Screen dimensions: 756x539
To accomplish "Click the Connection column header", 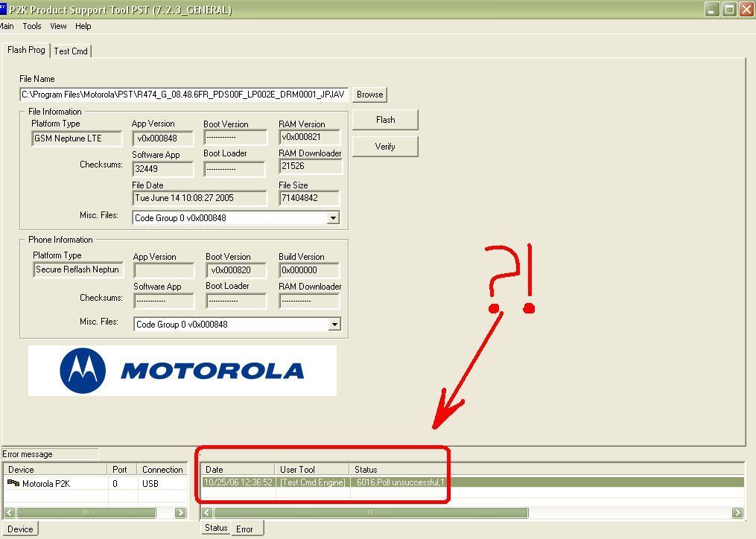I will (162, 469).
